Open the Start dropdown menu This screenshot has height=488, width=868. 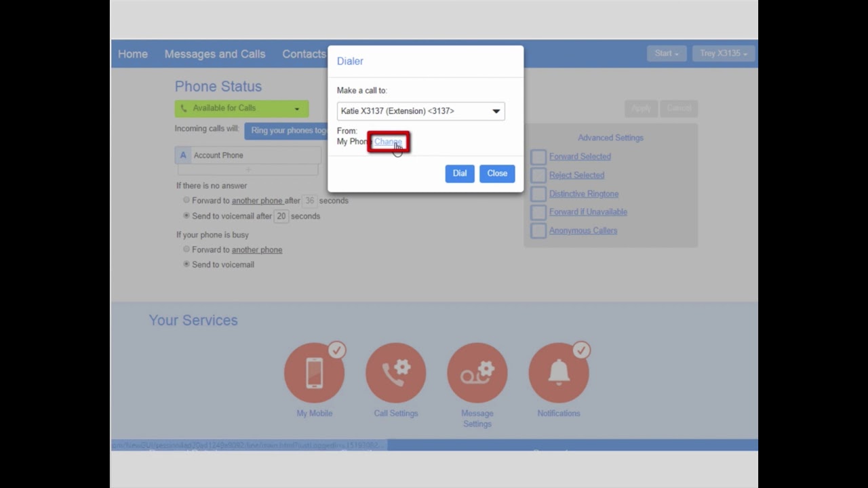[667, 54]
